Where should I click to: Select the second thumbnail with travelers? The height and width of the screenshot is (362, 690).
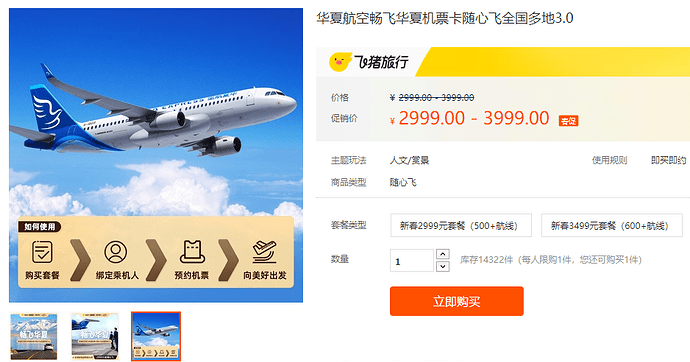(x=95, y=336)
